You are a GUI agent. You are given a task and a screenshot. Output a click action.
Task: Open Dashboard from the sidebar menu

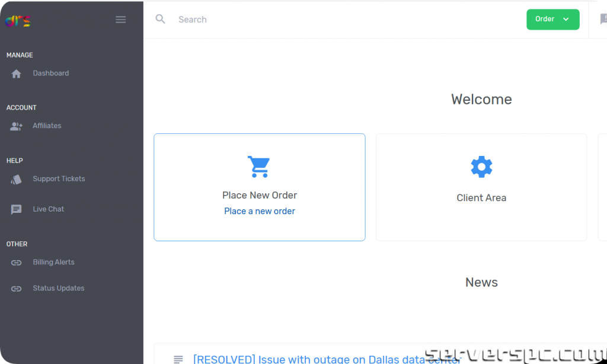click(51, 74)
